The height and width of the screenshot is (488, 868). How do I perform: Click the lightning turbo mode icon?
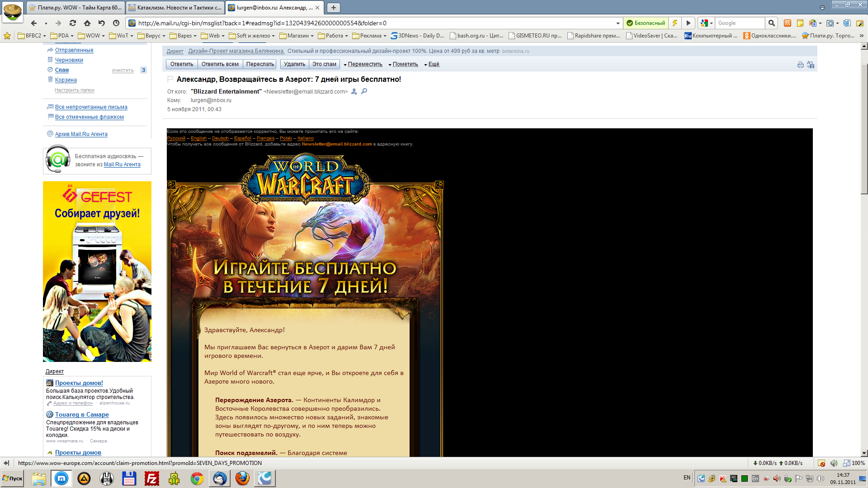(675, 23)
